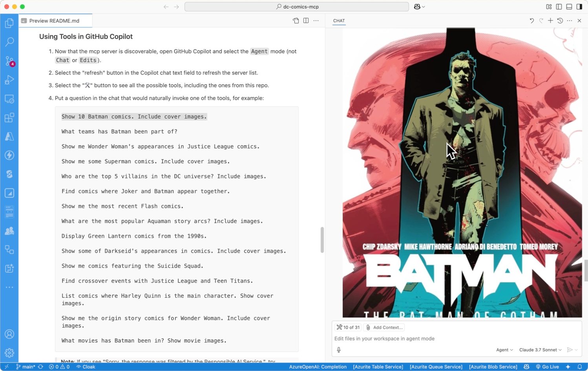The height and width of the screenshot is (371, 588).
Task: Undo last request in Chat panel
Action: tap(531, 21)
